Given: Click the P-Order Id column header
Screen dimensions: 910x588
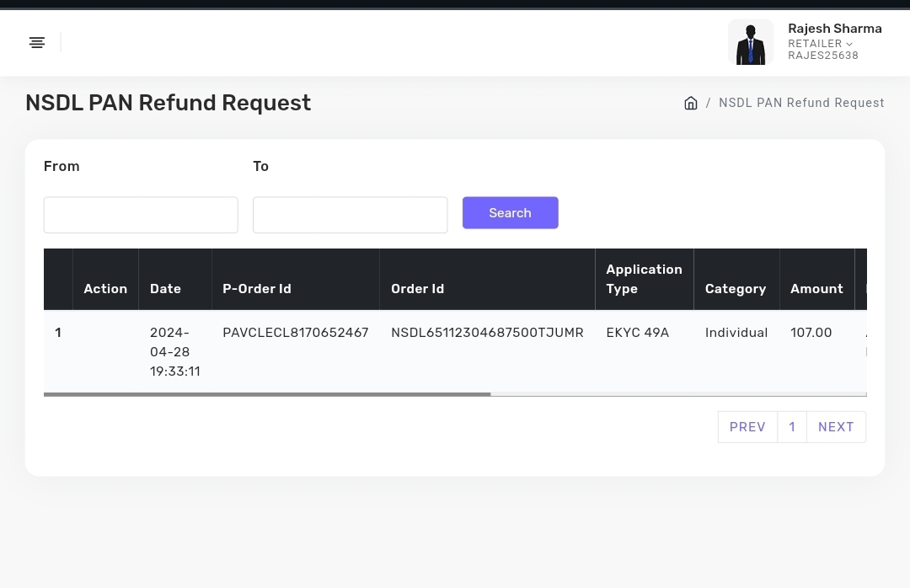Looking at the screenshot, I should coord(256,289).
